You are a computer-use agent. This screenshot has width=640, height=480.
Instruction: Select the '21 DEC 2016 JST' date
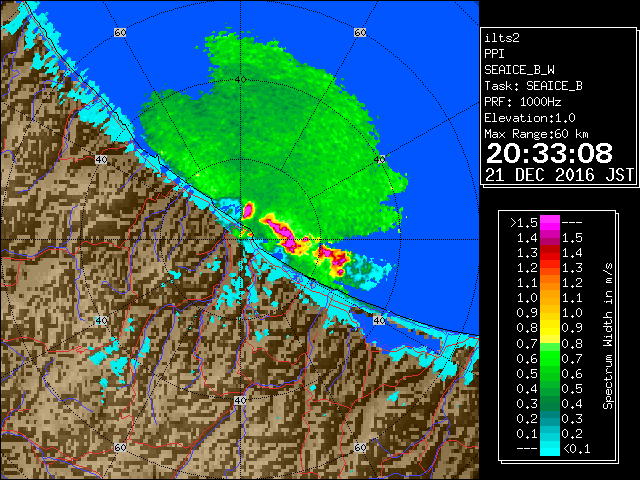pos(559,175)
